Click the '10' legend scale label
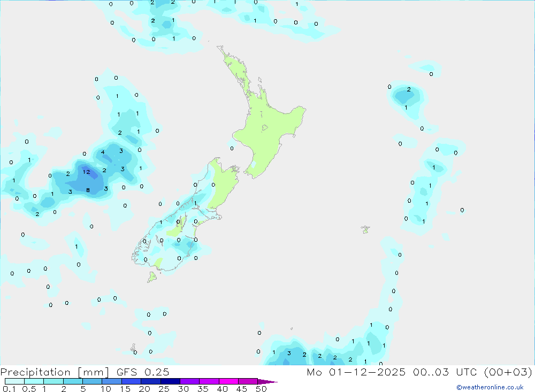535x392 pixels. click(106, 389)
